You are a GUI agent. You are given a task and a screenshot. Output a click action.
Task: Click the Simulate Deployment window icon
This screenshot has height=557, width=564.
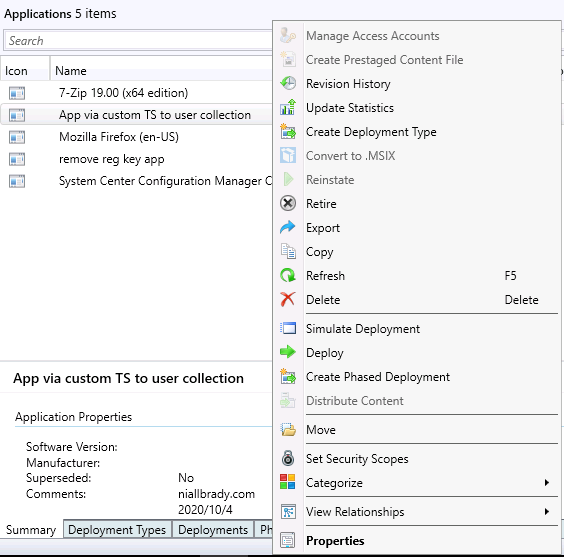pyautogui.click(x=288, y=328)
